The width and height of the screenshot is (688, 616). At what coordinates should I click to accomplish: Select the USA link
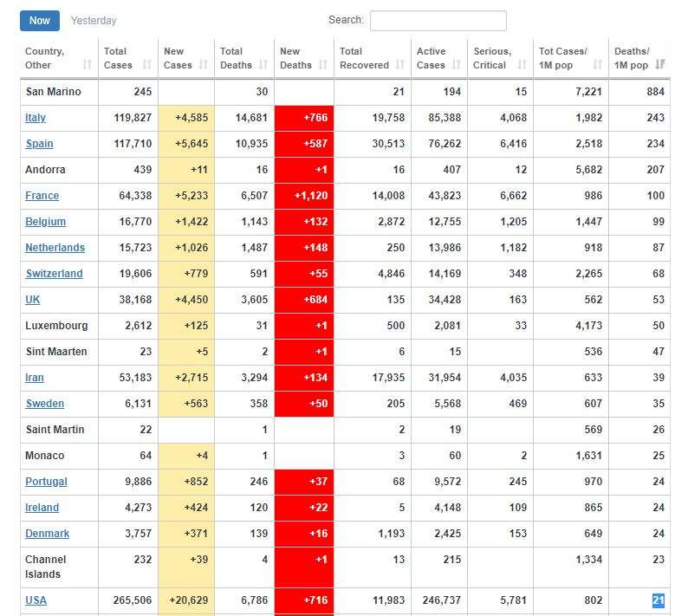pos(36,600)
